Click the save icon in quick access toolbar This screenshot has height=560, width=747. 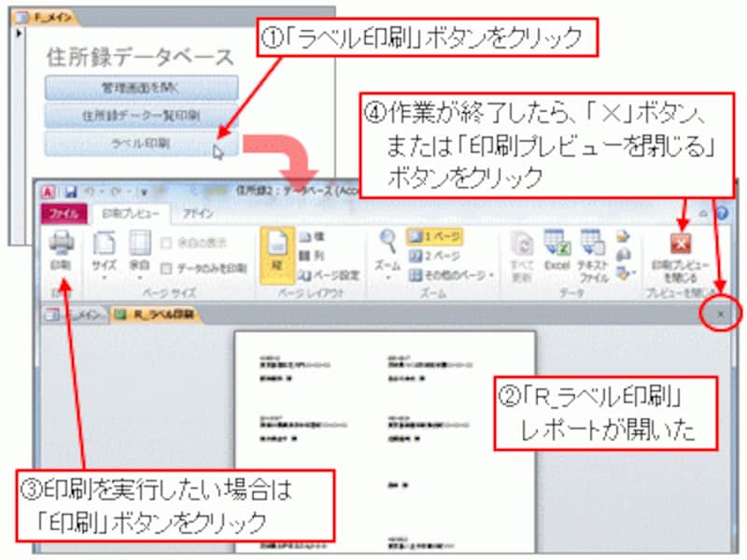pyautogui.click(x=71, y=192)
